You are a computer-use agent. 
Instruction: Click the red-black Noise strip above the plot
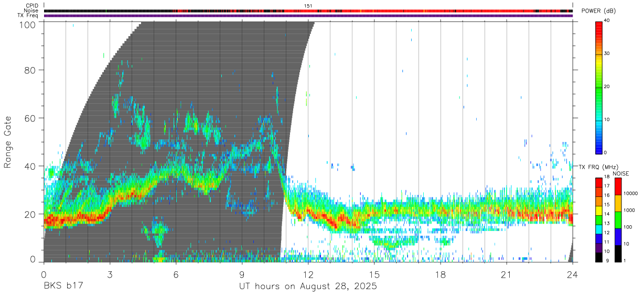pyautogui.click(x=308, y=10)
